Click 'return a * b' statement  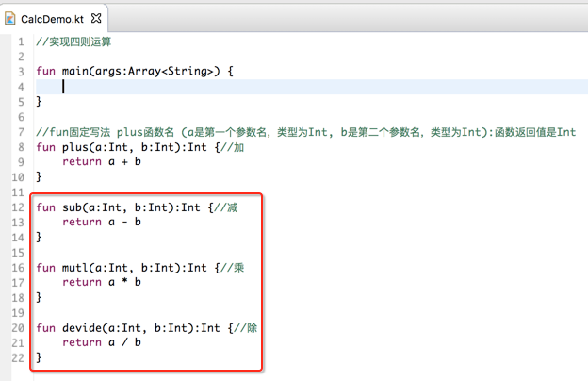(102, 282)
